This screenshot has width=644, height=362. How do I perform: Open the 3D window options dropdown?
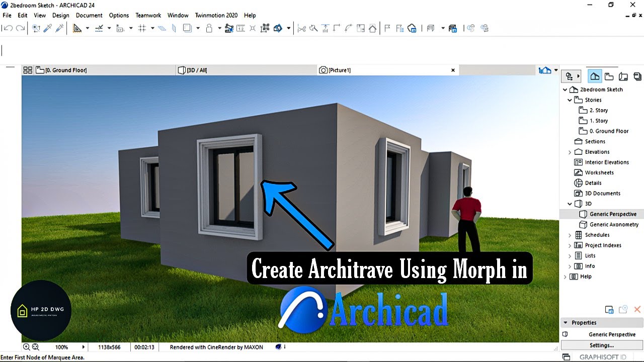tap(556, 70)
